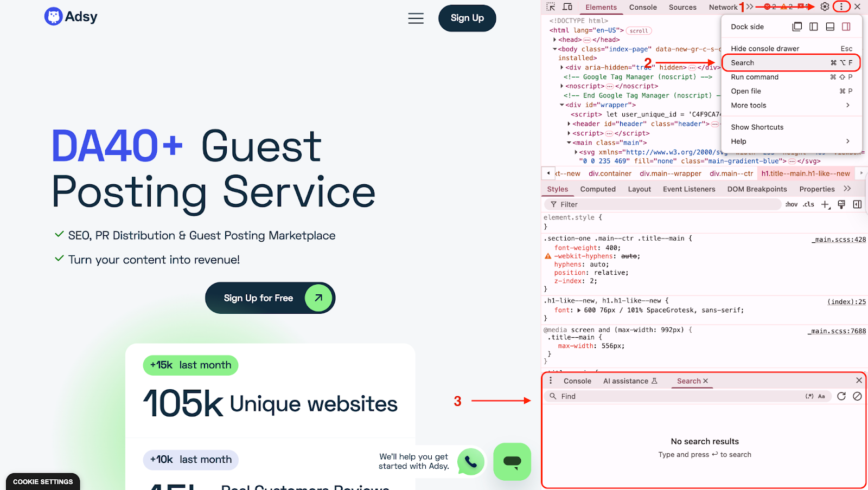Toggle regular expression search option
Viewport: 868px width, 490px height.
pos(809,396)
